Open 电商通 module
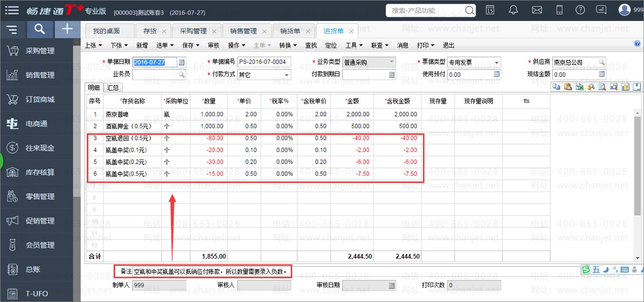The height and width of the screenshot is (302, 644). pos(37,124)
